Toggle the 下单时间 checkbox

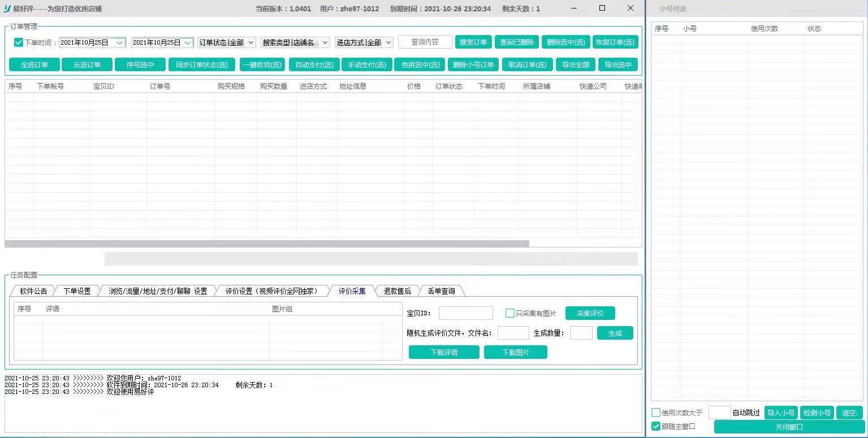click(x=19, y=42)
